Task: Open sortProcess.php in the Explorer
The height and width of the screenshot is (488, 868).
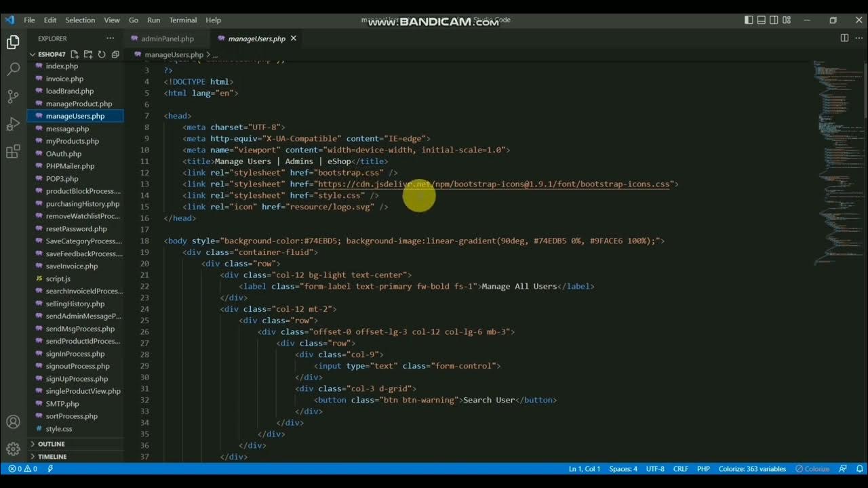Action: (x=71, y=416)
